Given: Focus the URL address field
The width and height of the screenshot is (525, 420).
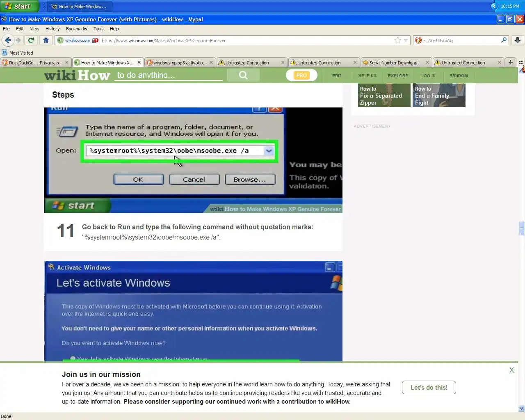Looking at the screenshot, I should [246, 40].
